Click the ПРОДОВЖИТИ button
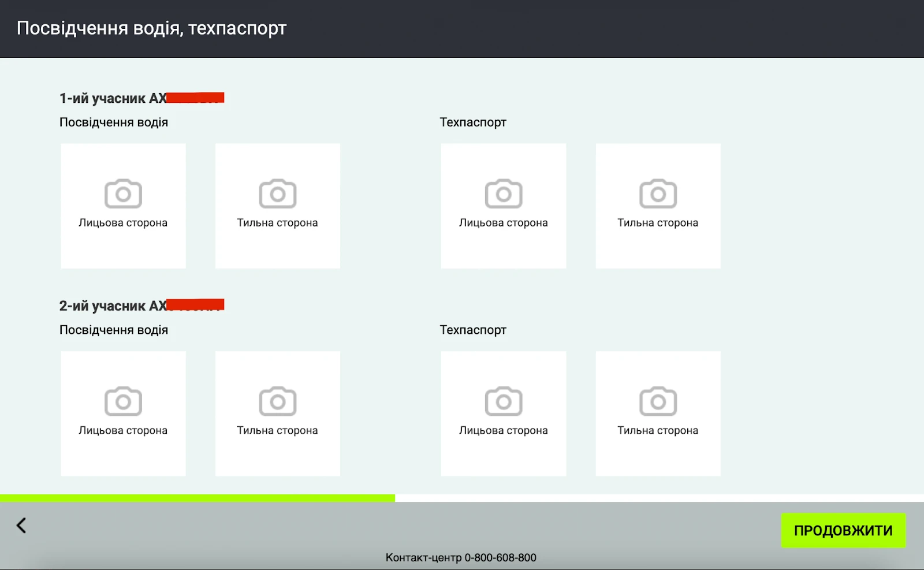 pyautogui.click(x=843, y=530)
